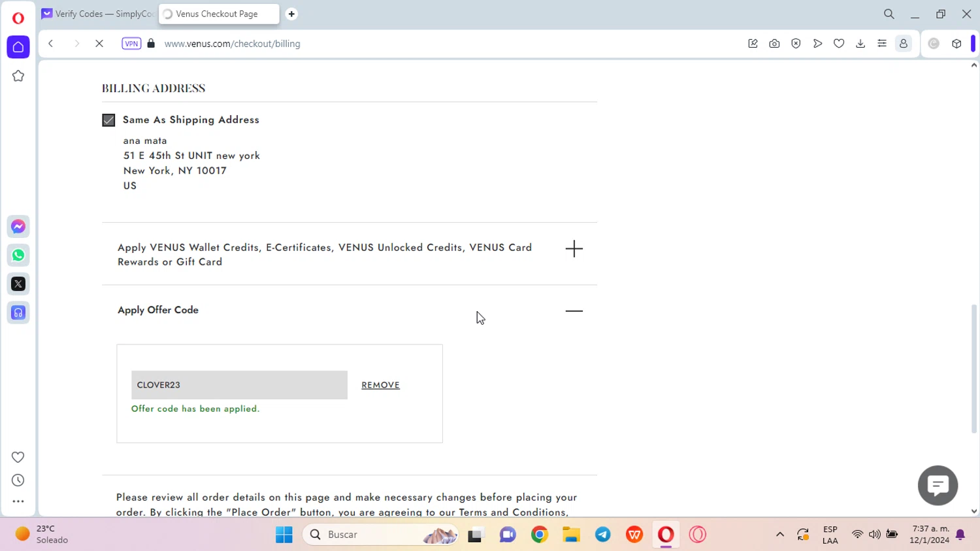Add page to bookmarks with heart icon
980x551 pixels.
tap(839, 44)
